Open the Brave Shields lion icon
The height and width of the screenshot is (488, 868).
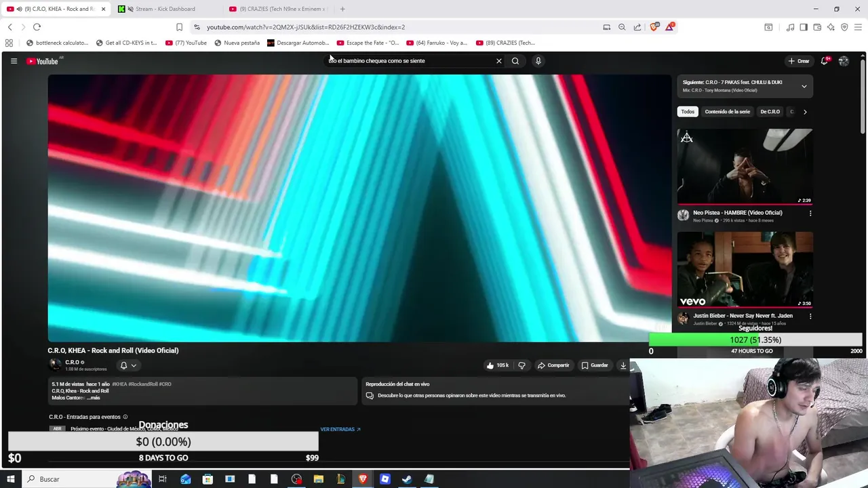(x=654, y=27)
